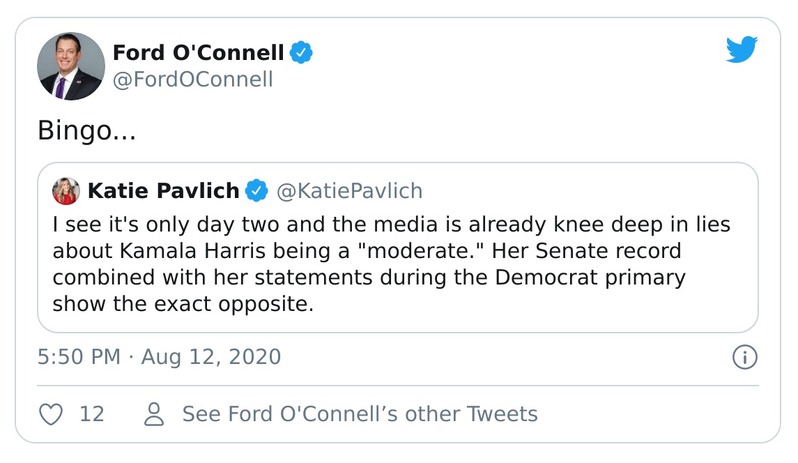See Ford O'Connell's other Tweets
This screenshot has height=463, width=798.
coord(358,413)
